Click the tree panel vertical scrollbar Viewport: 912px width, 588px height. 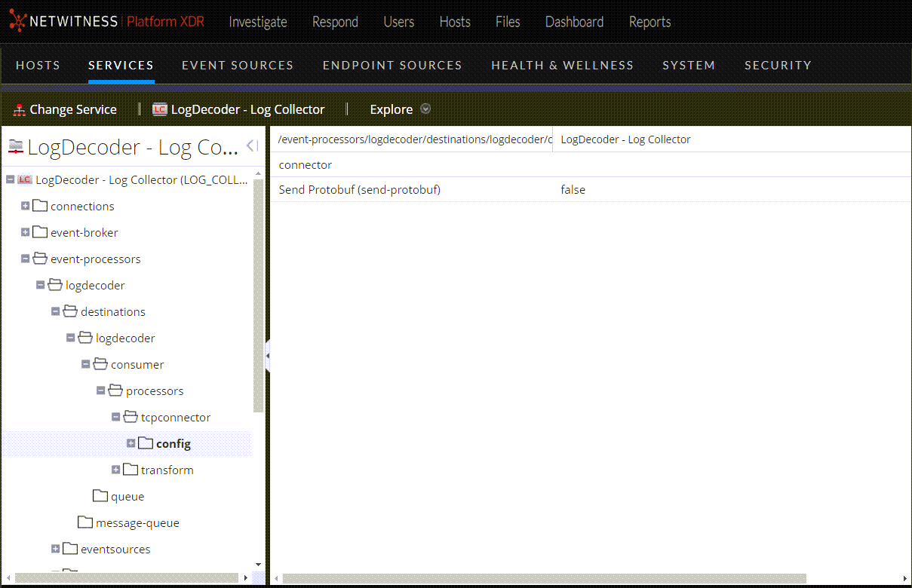259,302
